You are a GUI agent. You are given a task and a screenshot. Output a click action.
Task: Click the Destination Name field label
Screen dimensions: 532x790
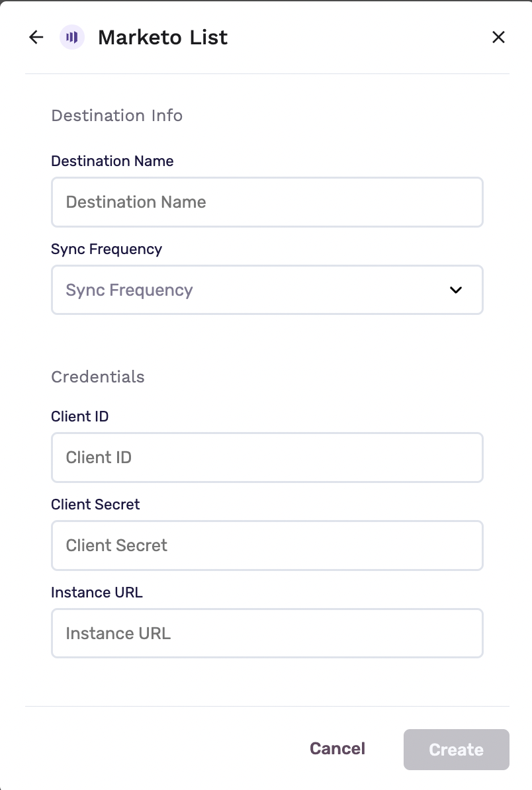(x=112, y=161)
